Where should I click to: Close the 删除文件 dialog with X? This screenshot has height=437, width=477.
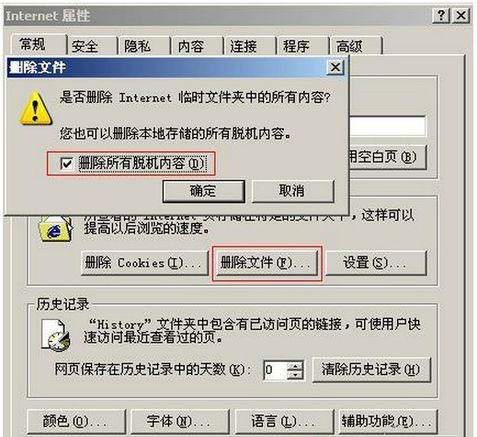point(335,67)
